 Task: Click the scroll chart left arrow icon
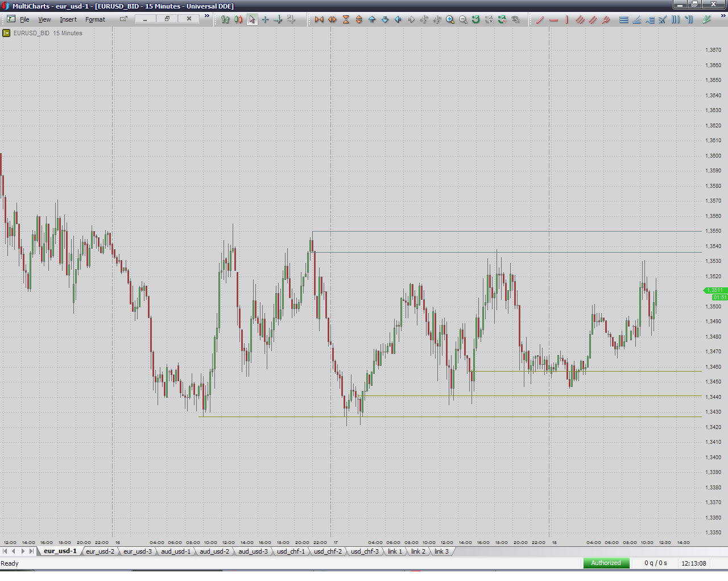pyautogui.click(x=398, y=19)
